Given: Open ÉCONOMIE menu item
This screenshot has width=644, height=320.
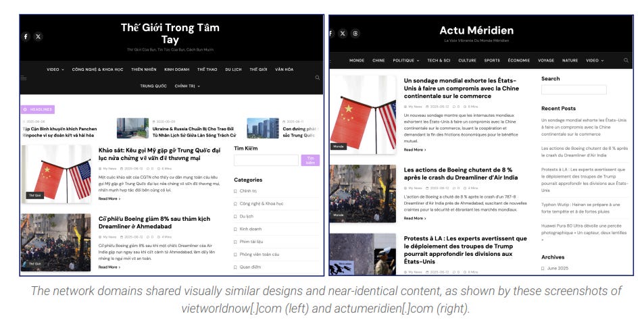Looking at the screenshot, I should tap(519, 60).
